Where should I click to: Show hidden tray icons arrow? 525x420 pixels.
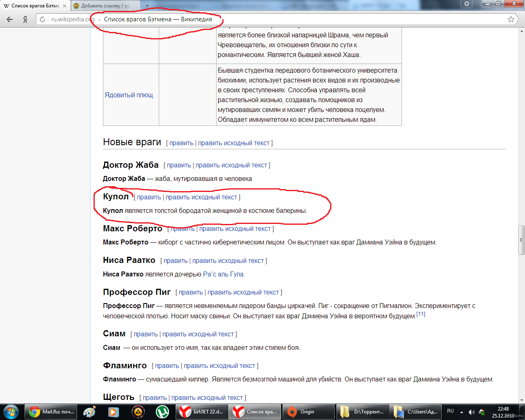[461, 412]
